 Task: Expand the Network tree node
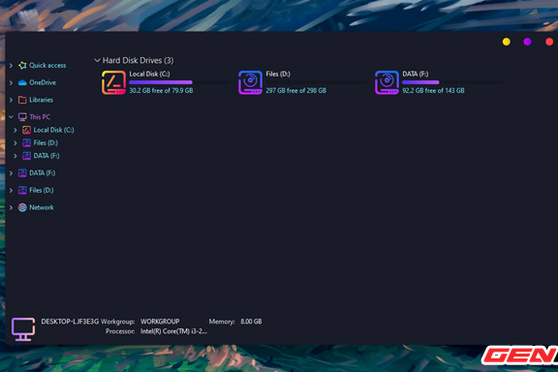(11, 208)
